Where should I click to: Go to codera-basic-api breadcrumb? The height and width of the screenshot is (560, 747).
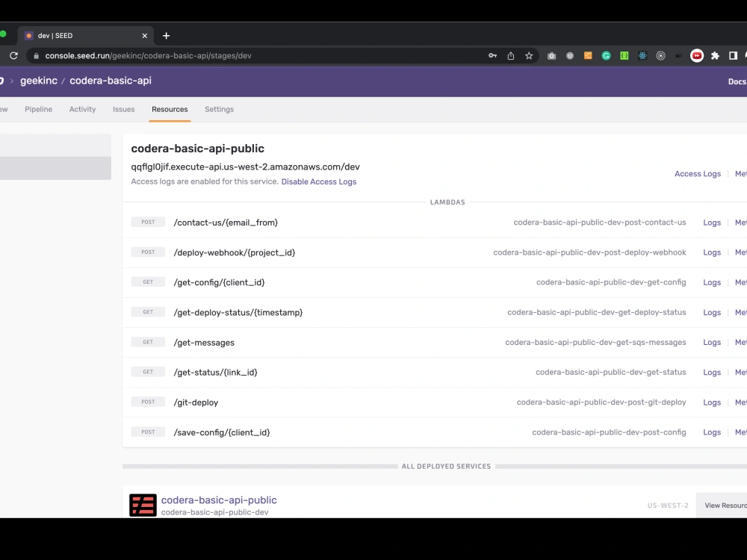click(x=111, y=81)
